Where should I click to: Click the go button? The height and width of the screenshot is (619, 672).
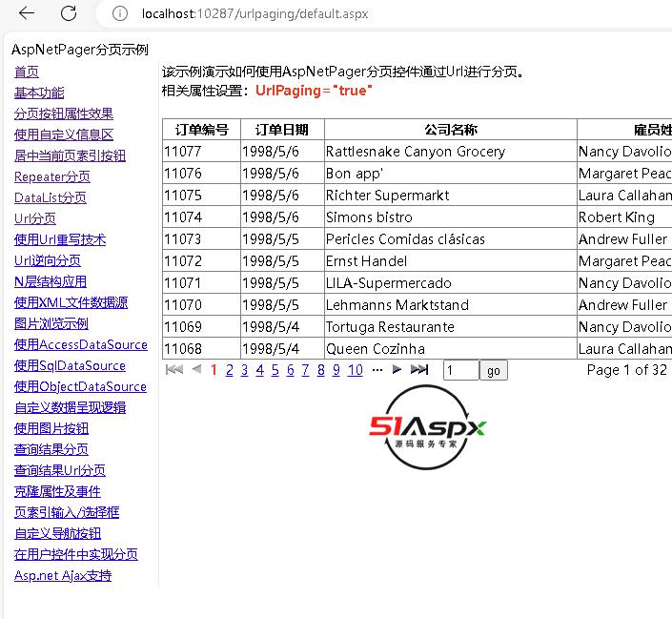pos(494,370)
